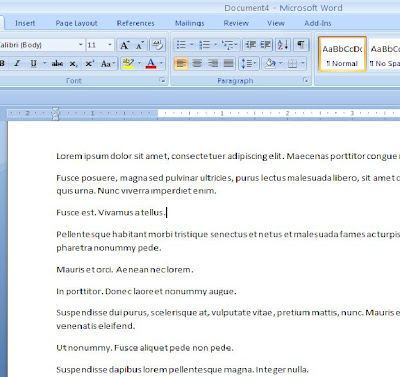Toggle underline formatting
Viewport: 400px width, 377px height.
33,63
